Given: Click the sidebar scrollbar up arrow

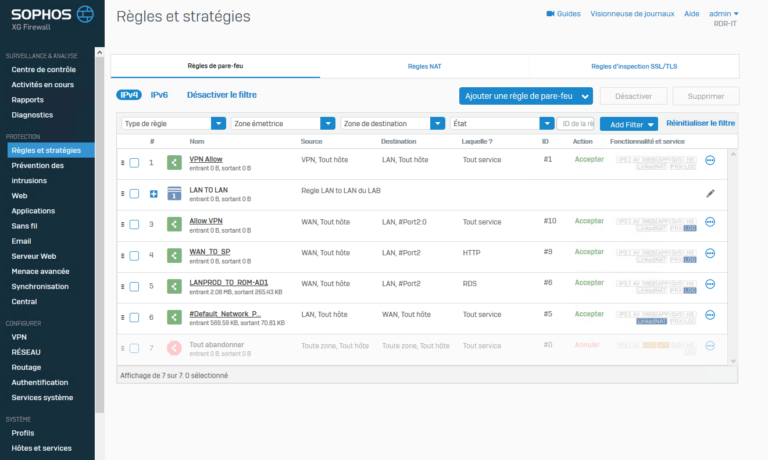Looking at the screenshot, I should [x=99, y=52].
